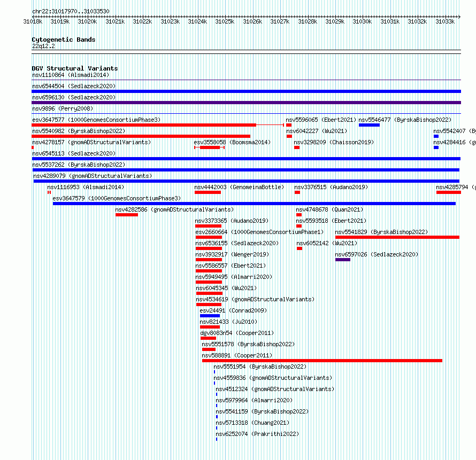Select the chr22:31017970..31033530 coordinate text
This screenshot has width=476, height=460.
click(71, 11)
